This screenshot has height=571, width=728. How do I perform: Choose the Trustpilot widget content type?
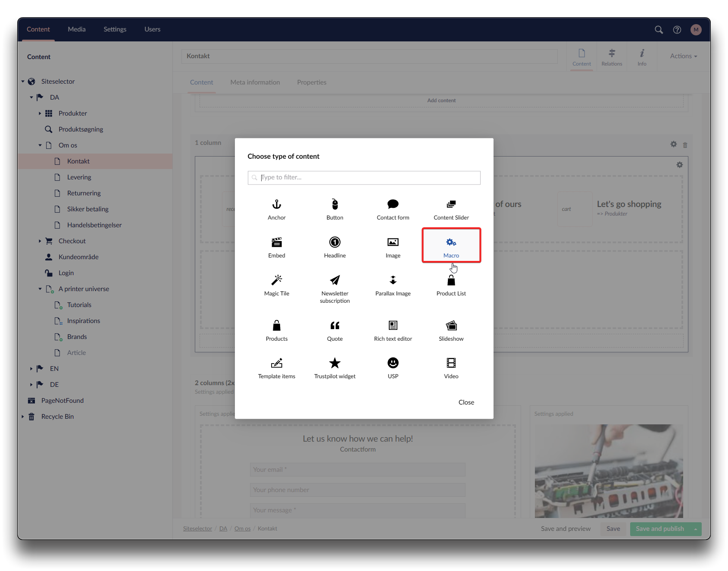335,368
